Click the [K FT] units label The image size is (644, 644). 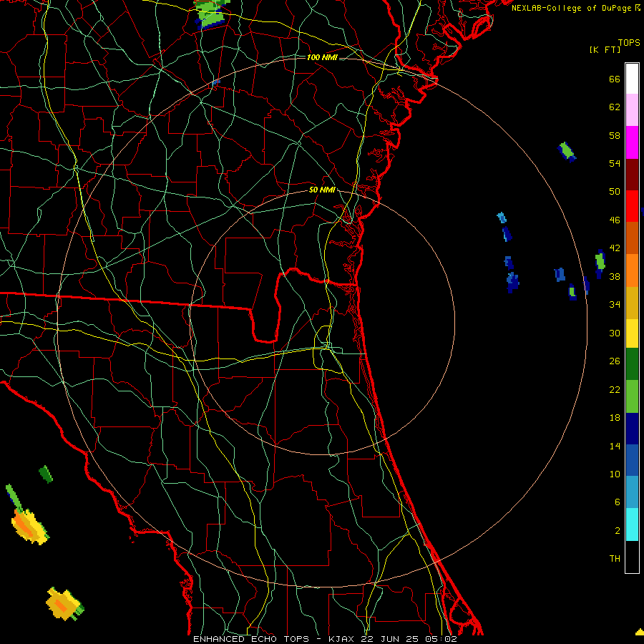(605, 50)
